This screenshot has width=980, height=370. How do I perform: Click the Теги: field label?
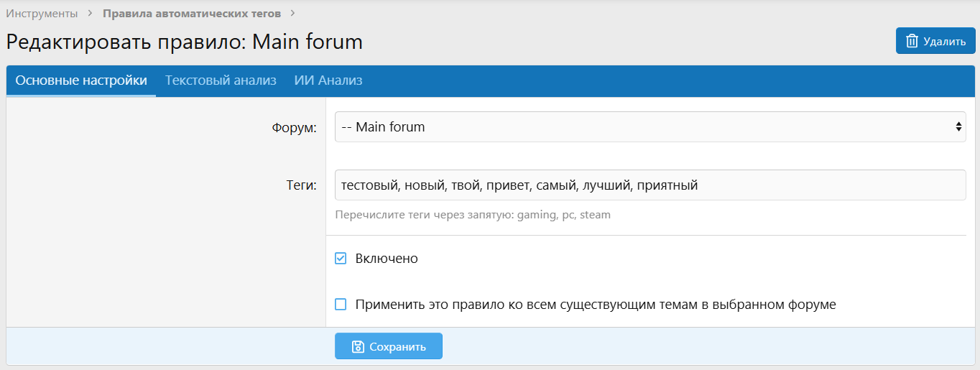[x=297, y=186]
